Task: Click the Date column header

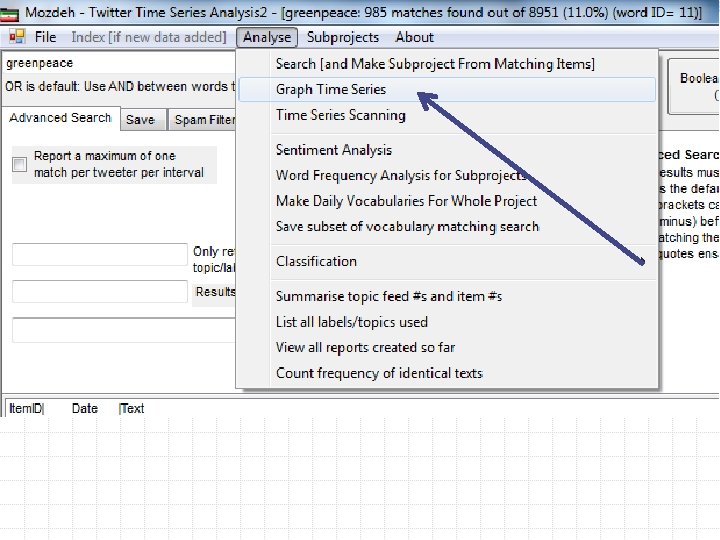Action: 85,408
